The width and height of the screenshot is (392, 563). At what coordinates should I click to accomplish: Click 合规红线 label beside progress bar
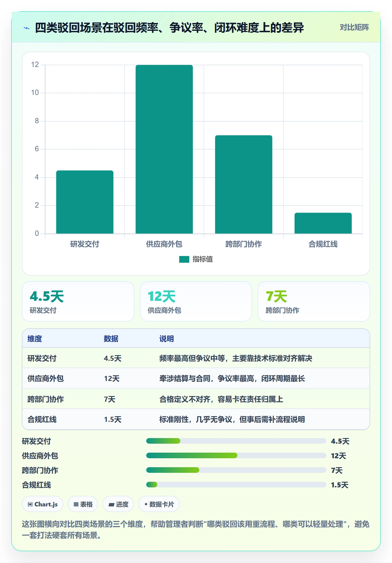click(x=36, y=485)
